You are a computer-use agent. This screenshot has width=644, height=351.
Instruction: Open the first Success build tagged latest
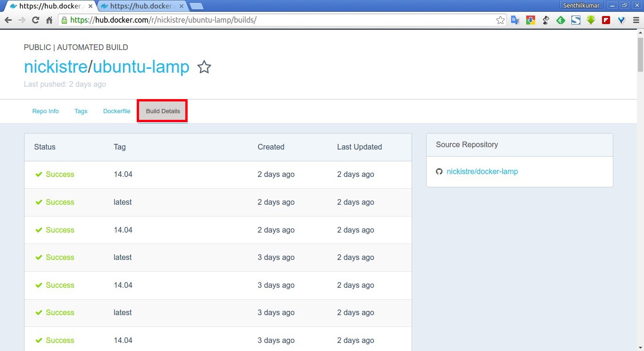[x=218, y=202]
